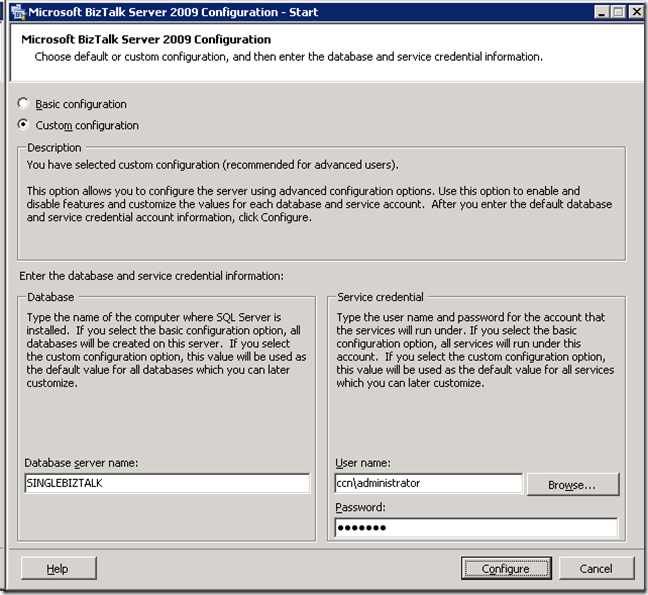Close the BizTalk Configuration window

(x=636, y=12)
